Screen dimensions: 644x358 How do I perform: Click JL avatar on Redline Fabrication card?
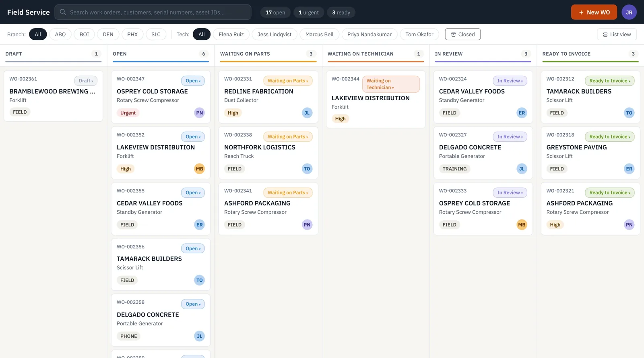point(307,113)
